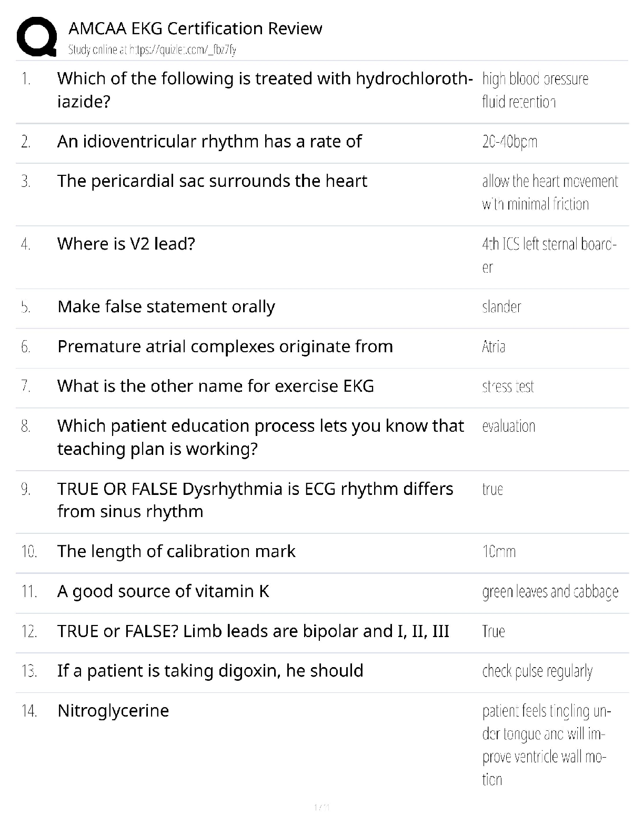Click the '10mm' calibration answer
The image size is (644, 834).
pos(499,552)
